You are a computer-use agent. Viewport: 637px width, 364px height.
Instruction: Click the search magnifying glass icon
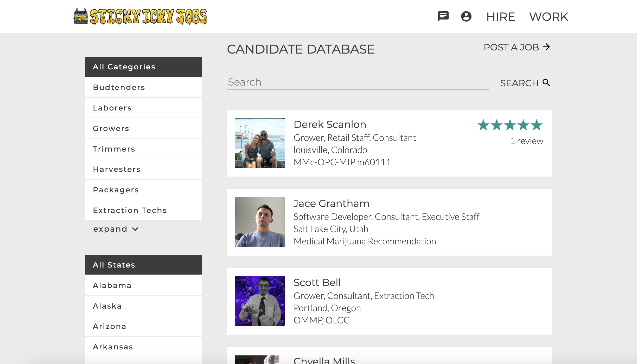tap(546, 83)
